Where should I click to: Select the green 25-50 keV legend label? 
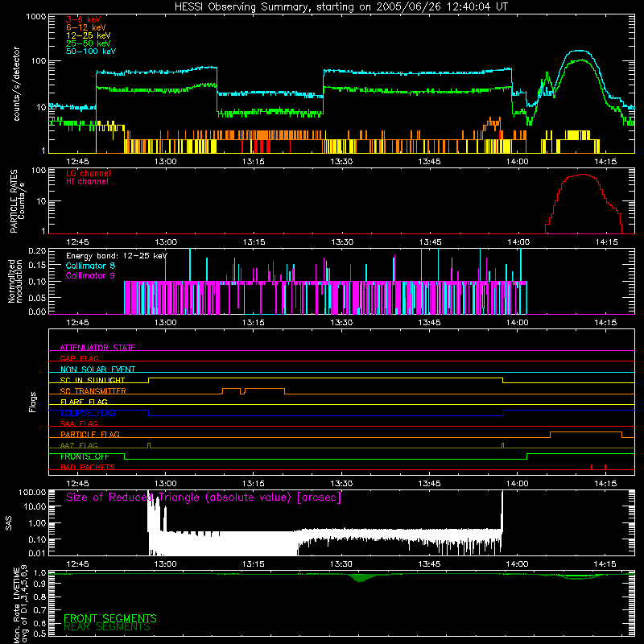pos(89,43)
